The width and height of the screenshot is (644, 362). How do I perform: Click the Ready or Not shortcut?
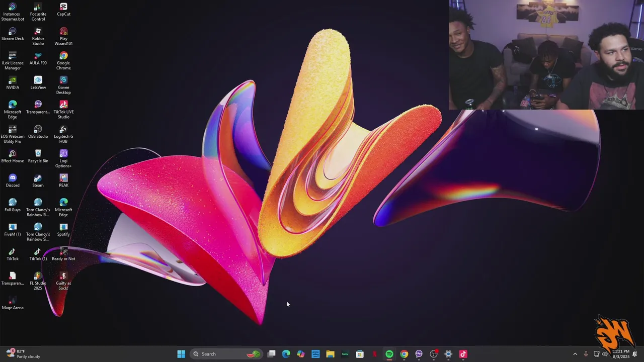(63, 254)
